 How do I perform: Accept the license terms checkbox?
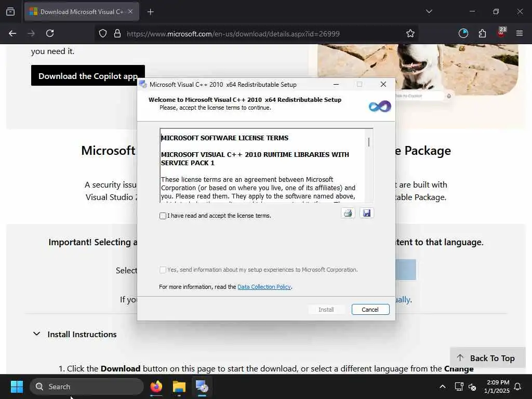click(163, 216)
